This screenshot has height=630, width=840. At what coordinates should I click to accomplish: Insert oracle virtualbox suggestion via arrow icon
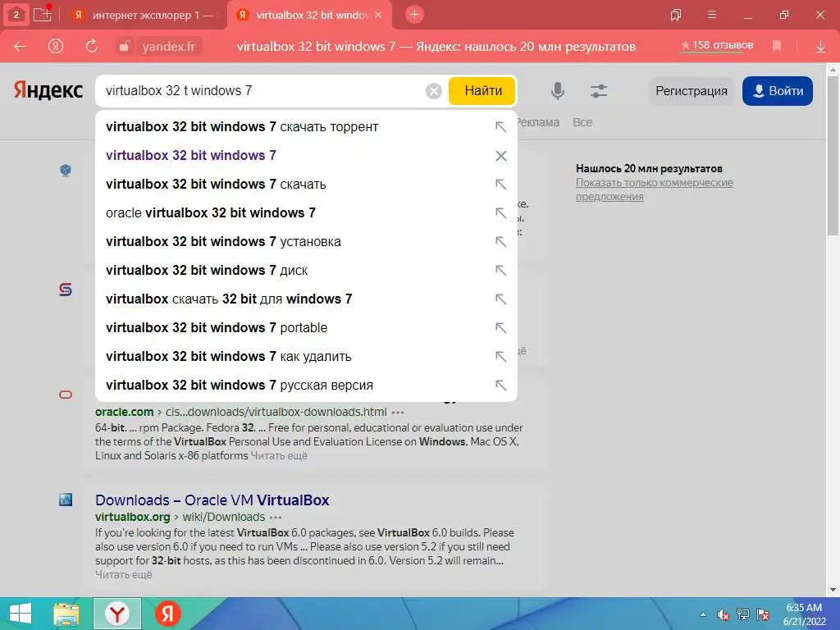tap(500, 212)
